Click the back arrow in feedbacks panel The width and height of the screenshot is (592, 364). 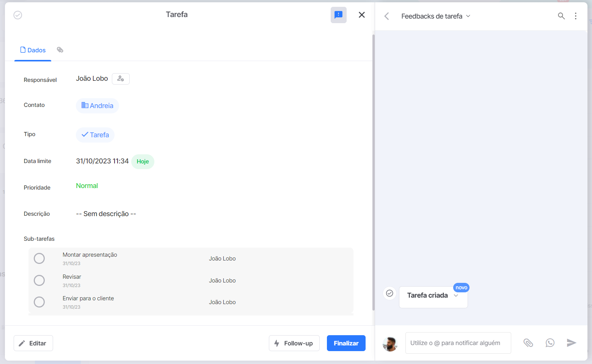(x=386, y=16)
